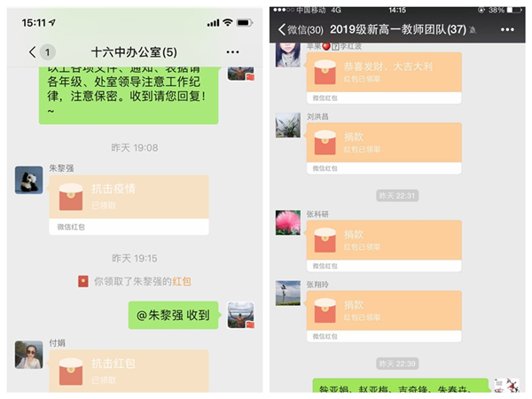Screen dimensions: 532x399
Task: Tap back arrow in 十六中办公室 chat
Action: pos(33,52)
